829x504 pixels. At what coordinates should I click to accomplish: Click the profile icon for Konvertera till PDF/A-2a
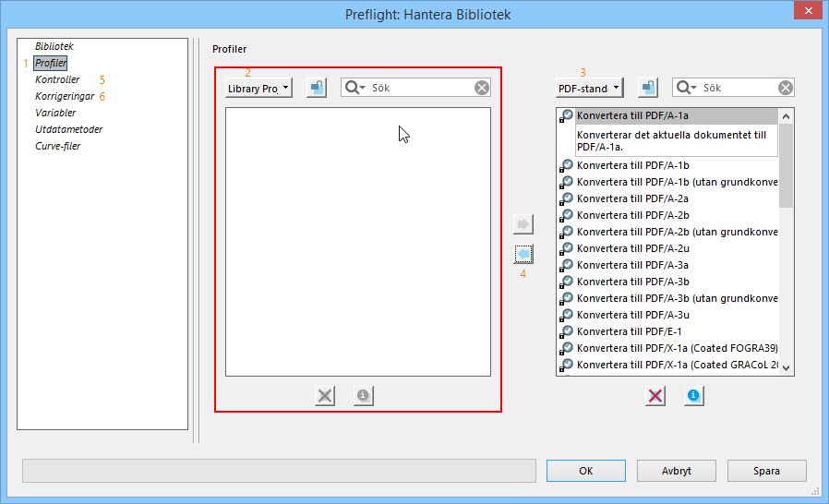click(x=566, y=198)
